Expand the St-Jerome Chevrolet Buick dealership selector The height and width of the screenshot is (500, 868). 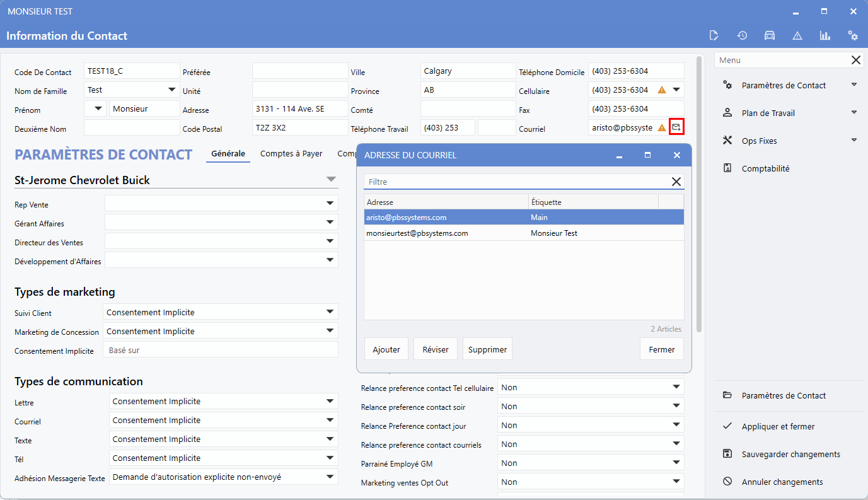pyautogui.click(x=332, y=180)
